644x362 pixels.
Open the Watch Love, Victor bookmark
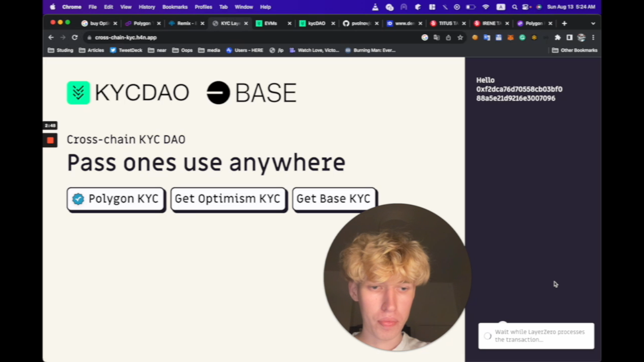(314, 50)
